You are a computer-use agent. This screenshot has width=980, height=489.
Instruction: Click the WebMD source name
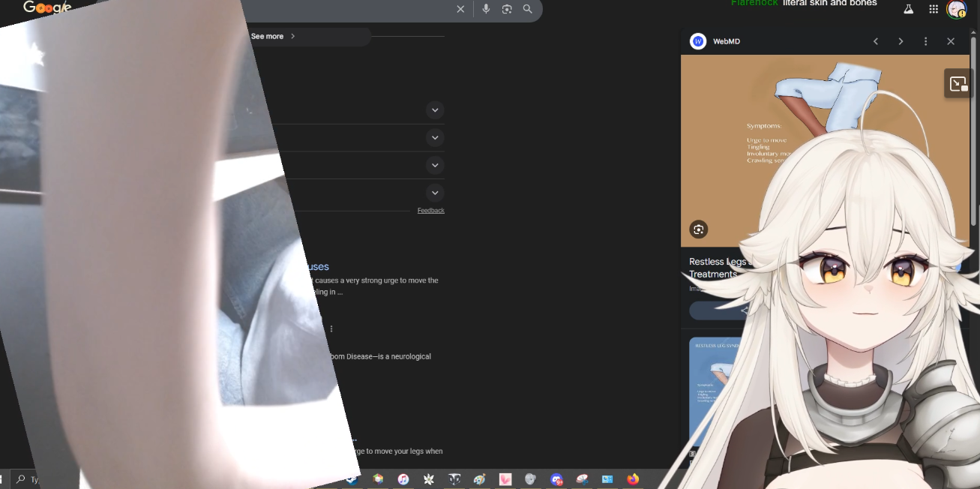[x=727, y=41]
